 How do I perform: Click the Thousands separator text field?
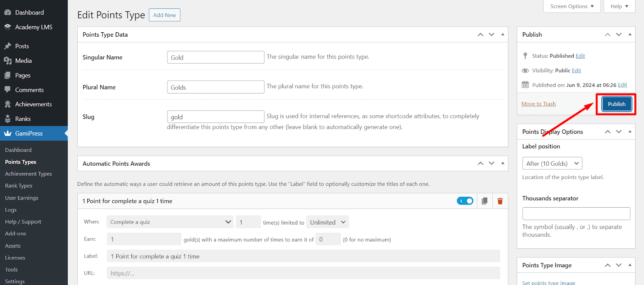pos(576,214)
